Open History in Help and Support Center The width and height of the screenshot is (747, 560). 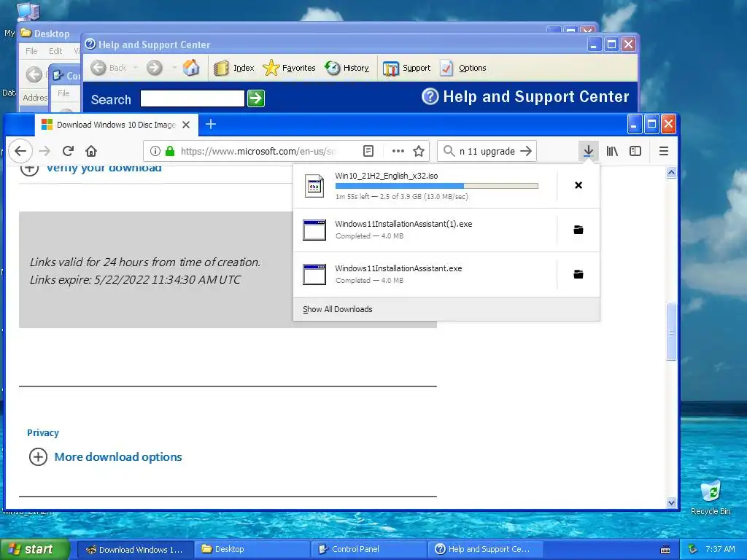(x=347, y=68)
